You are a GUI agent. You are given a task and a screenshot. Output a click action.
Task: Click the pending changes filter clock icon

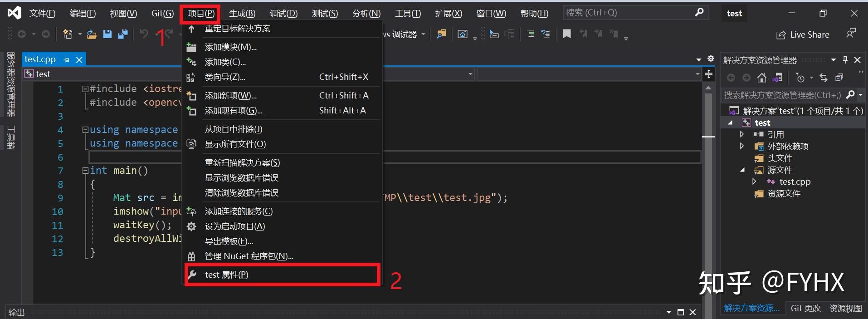pyautogui.click(x=800, y=78)
